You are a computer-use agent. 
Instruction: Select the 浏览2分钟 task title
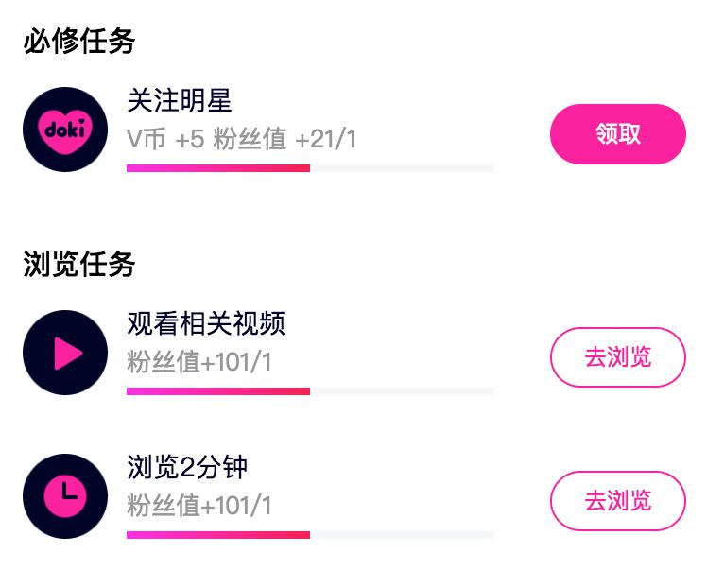[187, 468]
